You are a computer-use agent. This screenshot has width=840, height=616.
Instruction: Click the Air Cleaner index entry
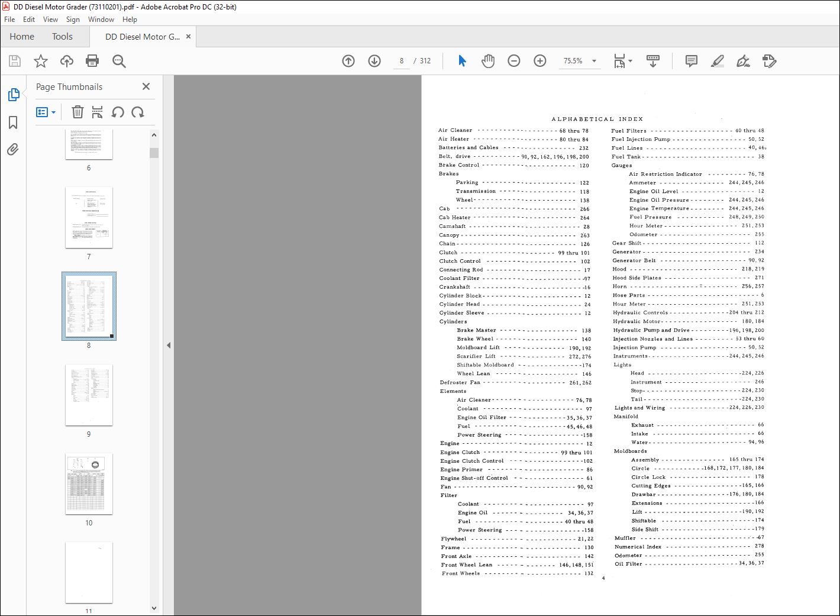pos(513,130)
